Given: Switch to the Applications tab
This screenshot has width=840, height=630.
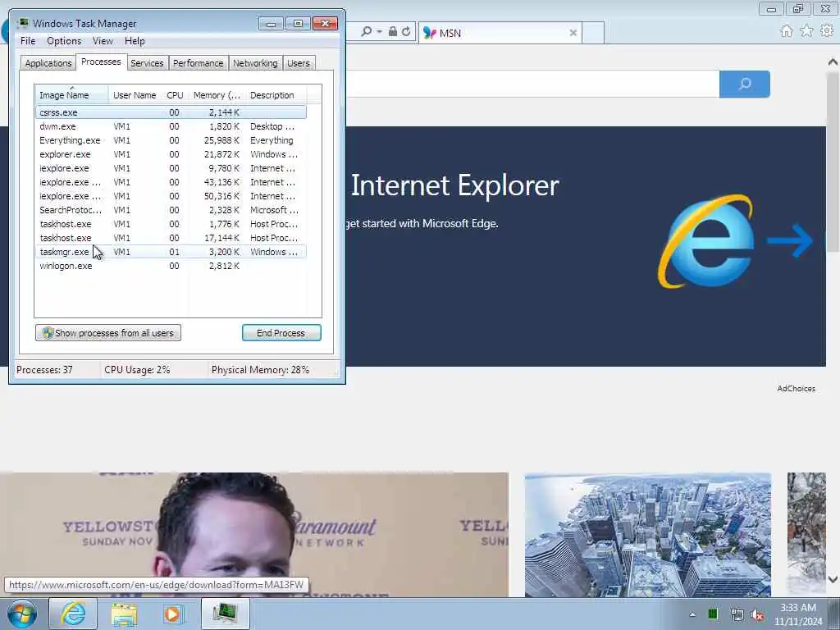Looking at the screenshot, I should [x=48, y=63].
